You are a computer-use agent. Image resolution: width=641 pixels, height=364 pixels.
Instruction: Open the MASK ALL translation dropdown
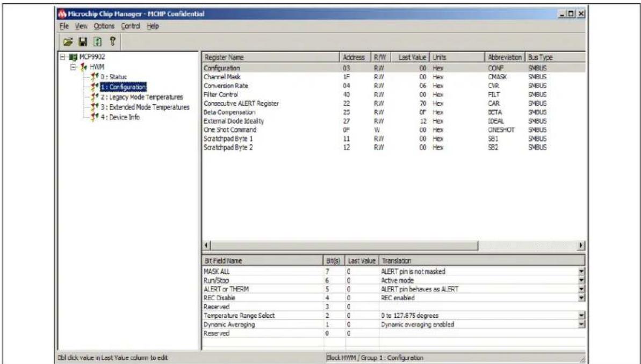(582, 272)
